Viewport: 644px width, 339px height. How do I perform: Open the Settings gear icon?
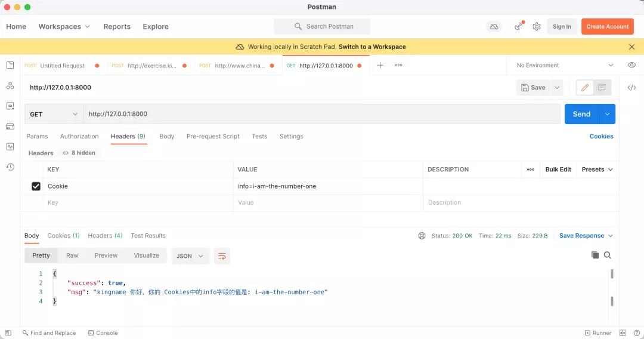[537, 27]
